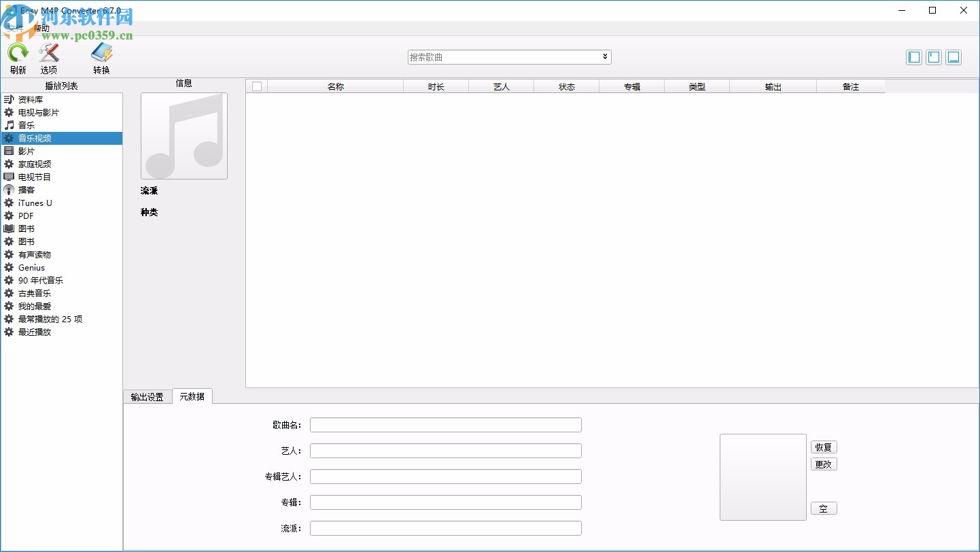Viewport: 980px width, 552px height.
Task: Toggle the select-all checkbox in the song list header
Action: 256,86
